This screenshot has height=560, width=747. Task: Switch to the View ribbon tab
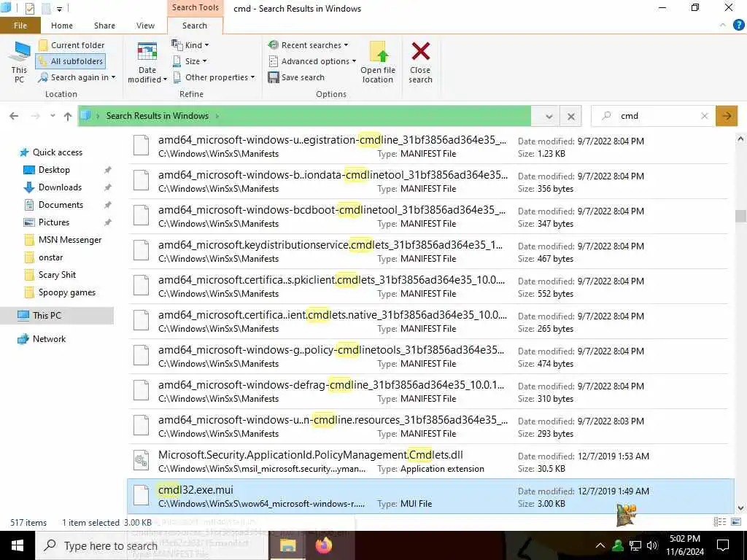[145, 26]
